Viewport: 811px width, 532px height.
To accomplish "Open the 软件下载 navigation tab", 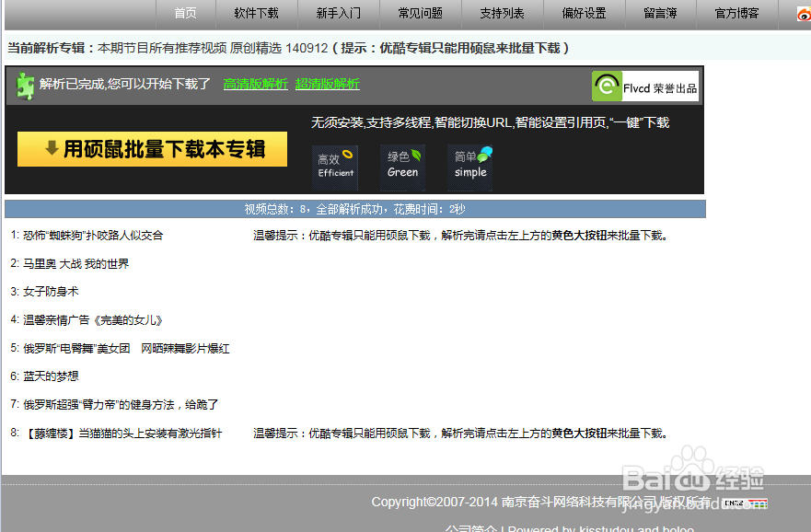I will 257,14.
